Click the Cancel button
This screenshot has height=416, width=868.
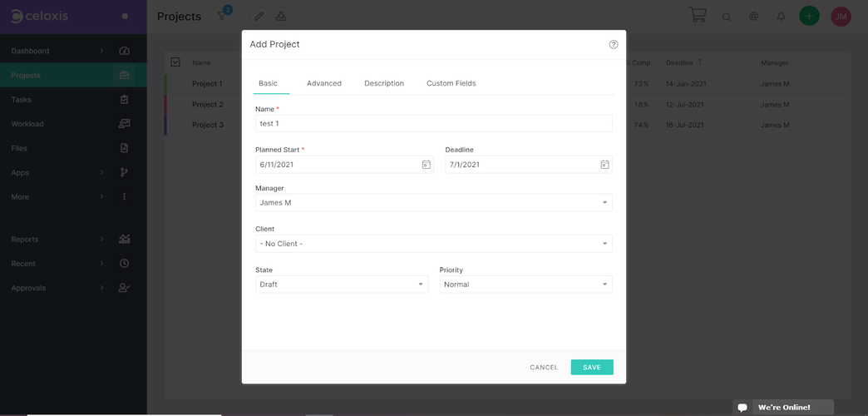coord(544,367)
